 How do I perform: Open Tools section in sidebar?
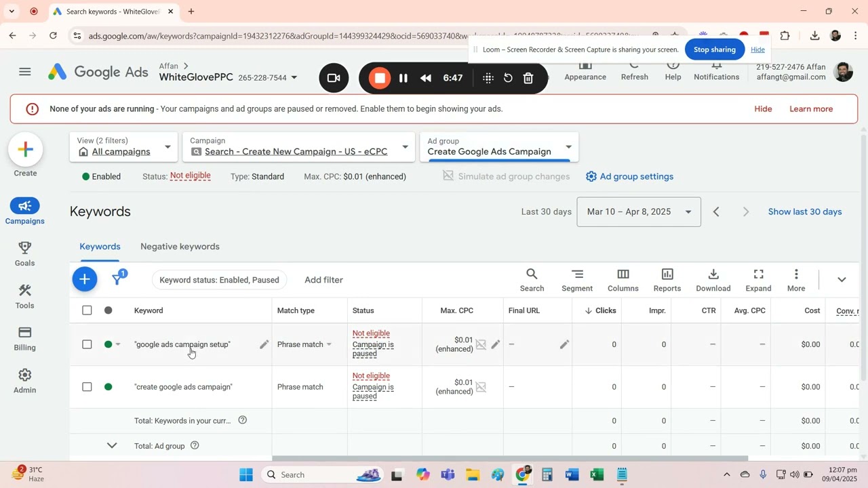pos(25,296)
